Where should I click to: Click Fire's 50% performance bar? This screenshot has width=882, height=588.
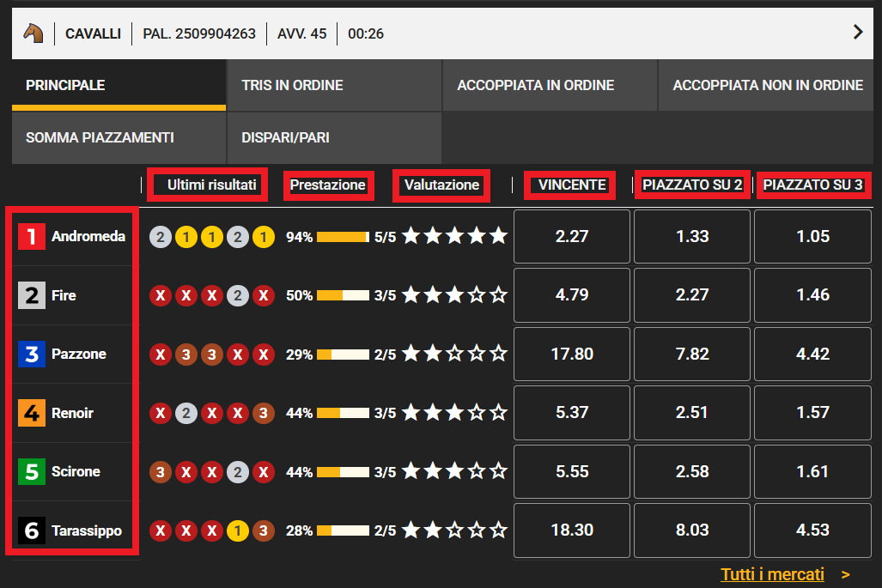pyautogui.click(x=343, y=295)
